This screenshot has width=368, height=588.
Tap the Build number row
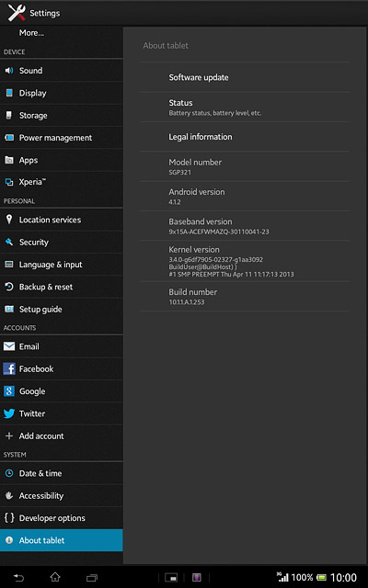coord(245,296)
